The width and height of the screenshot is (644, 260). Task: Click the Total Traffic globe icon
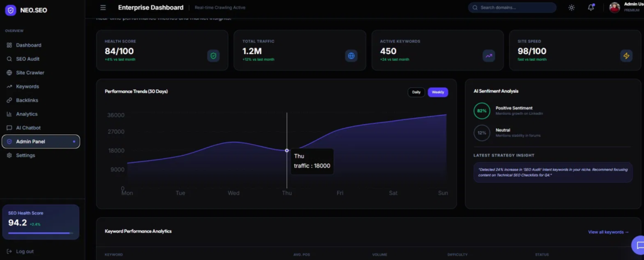click(351, 56)
